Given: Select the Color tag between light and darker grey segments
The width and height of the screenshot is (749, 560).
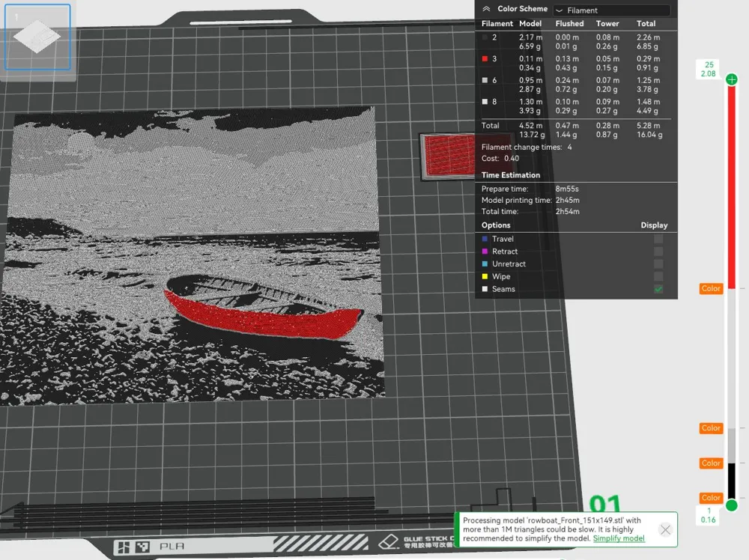Looking at the screenshot, I should click(711, 428).
